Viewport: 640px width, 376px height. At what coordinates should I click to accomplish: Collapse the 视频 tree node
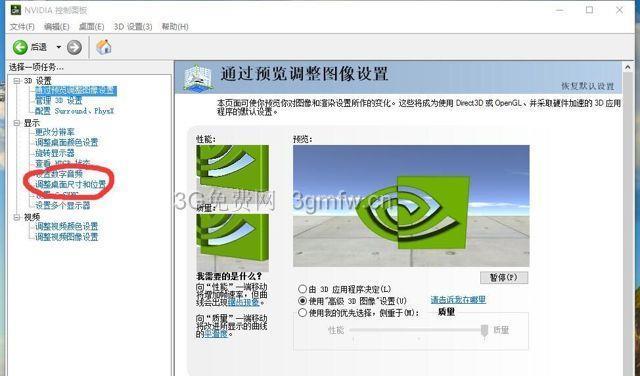[x=17, y=217]
